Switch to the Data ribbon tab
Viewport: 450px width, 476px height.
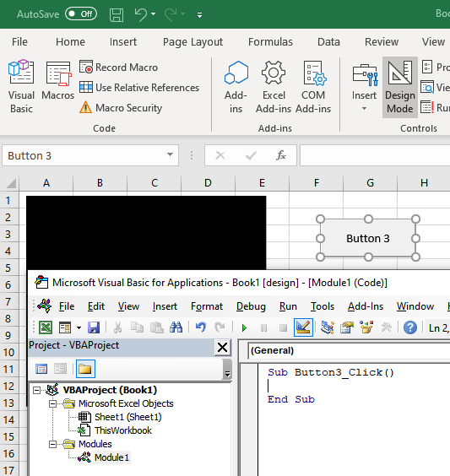328,41
